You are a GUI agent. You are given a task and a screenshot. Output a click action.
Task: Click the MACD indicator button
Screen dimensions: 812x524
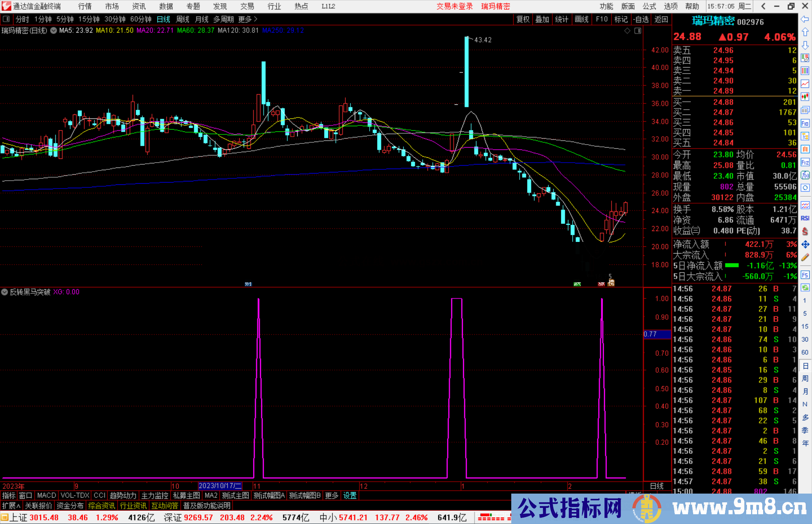46,495
